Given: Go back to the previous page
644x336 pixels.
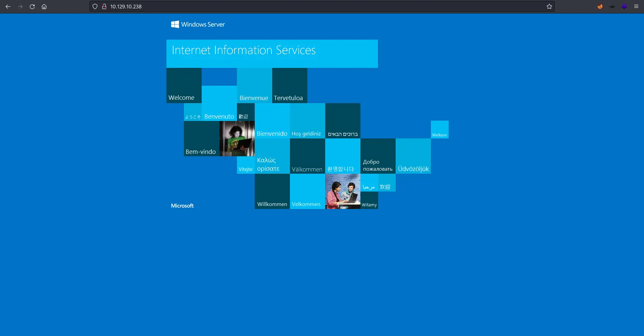Looking at the screenshot, I should point(8,6).
